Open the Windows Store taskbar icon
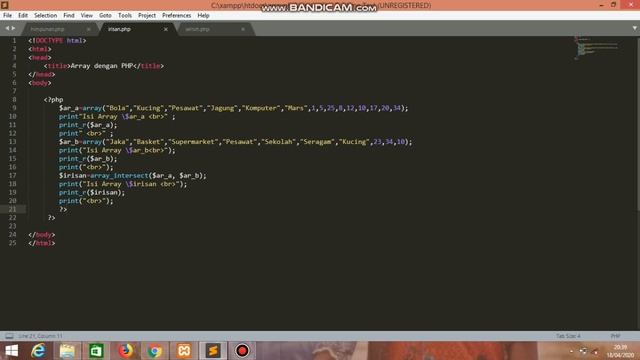The height and width of the screenshot is (360, 640). (x=96, y=351)
